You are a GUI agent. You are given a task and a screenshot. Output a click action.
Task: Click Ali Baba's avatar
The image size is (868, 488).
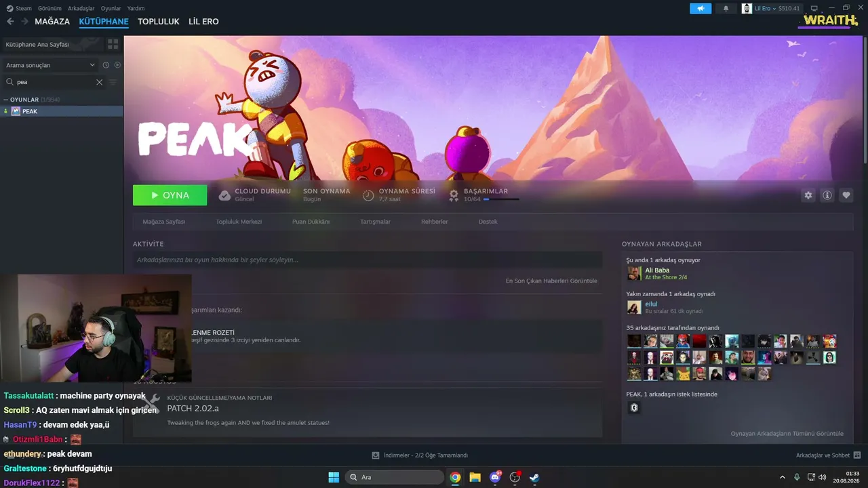coord(634,273)
